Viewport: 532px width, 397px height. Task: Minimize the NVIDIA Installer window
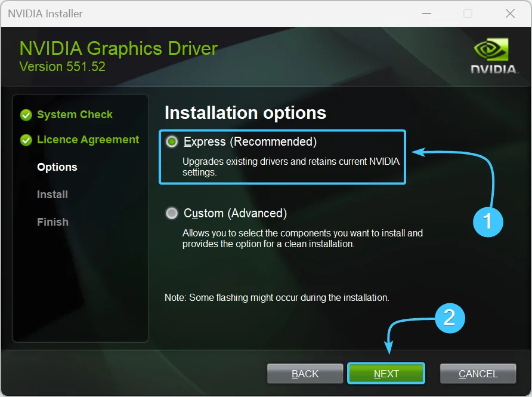pyautogui.click(x=426, y=14)
